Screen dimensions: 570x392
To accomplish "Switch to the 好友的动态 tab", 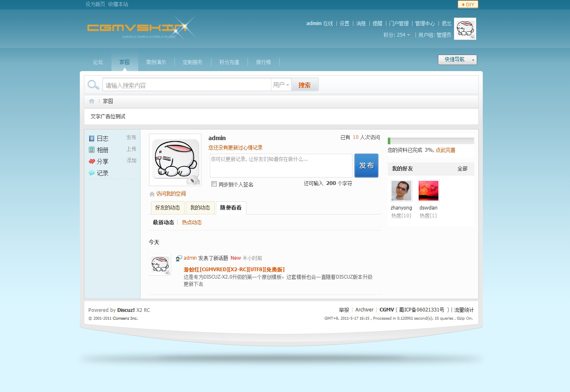I will point(167,208).
